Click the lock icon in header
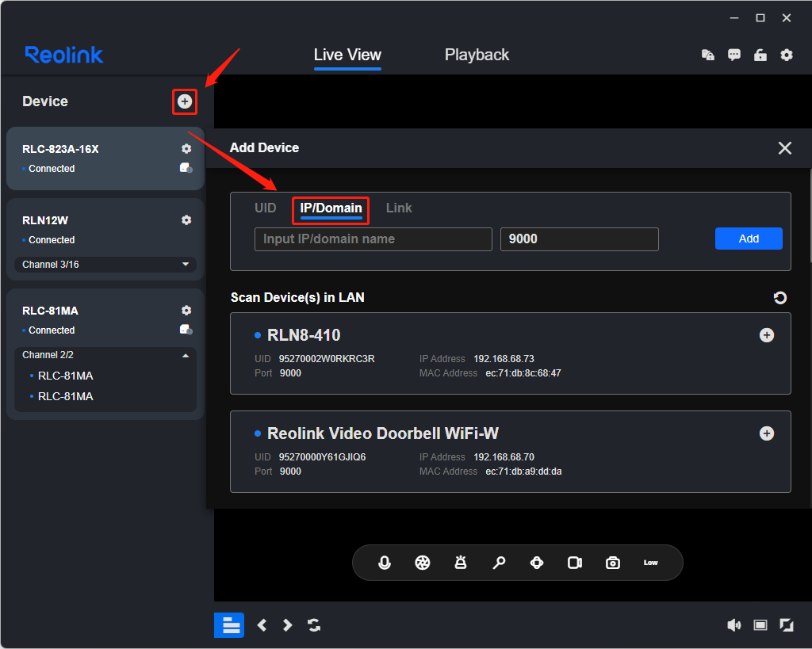 coord(760,55)
